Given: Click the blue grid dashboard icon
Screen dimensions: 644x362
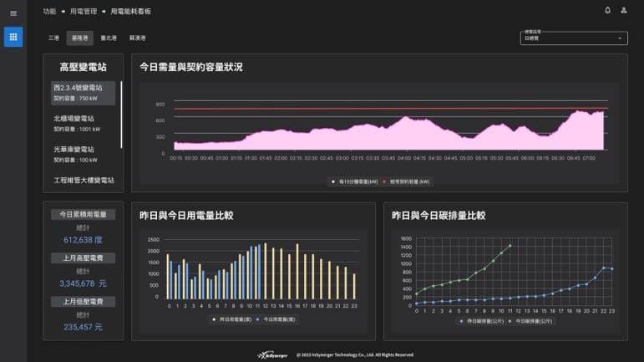Looking at the screenshot, I should click(x=13, y=38).
